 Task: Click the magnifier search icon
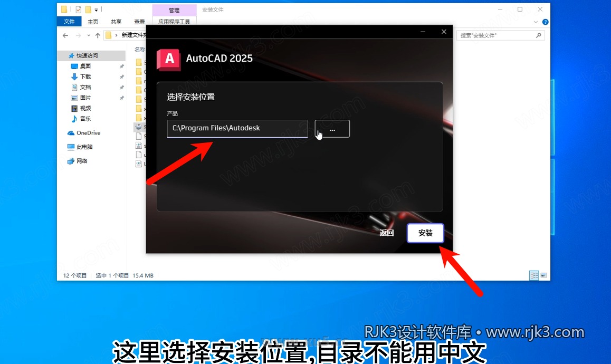coord(539,35)
